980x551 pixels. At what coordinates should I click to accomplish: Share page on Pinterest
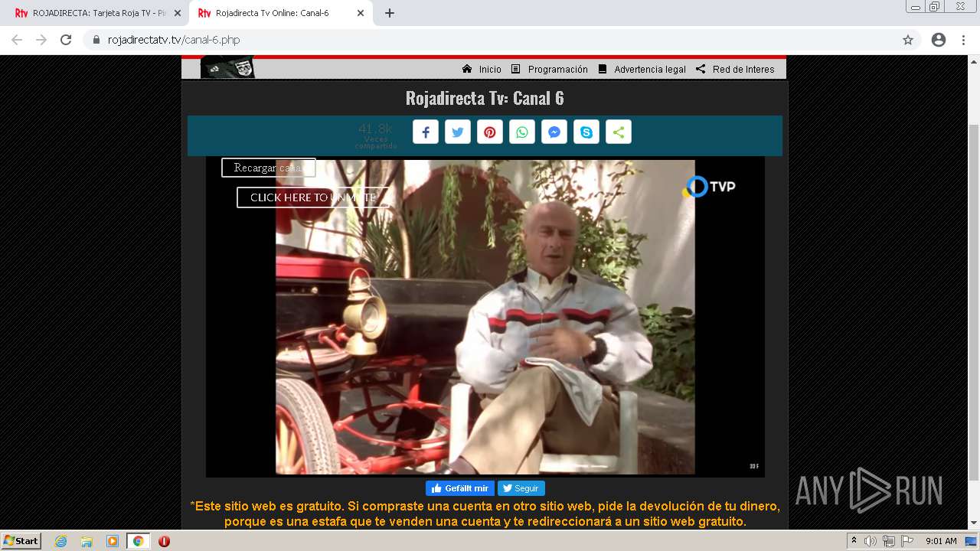coord(490,132)
